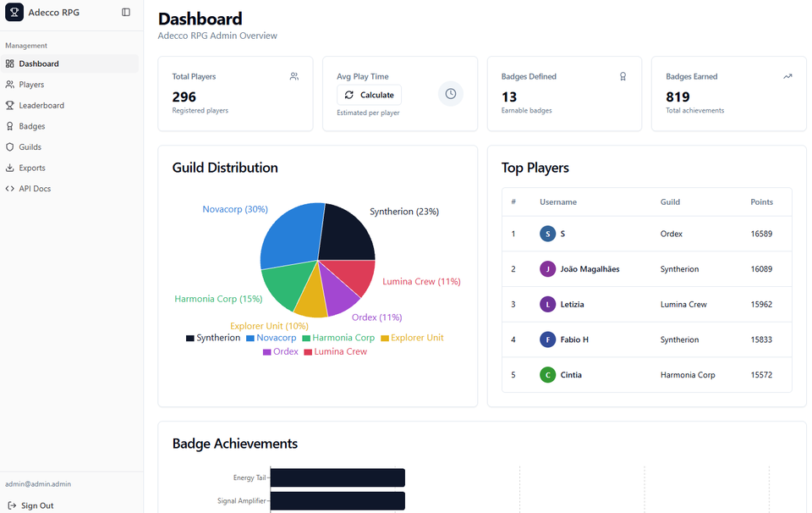Image resolution: width=812 pixels, height=513 pixels.
Task: Click the Harmonia Corp green legend swatch
Action: [x=306, y=338]
